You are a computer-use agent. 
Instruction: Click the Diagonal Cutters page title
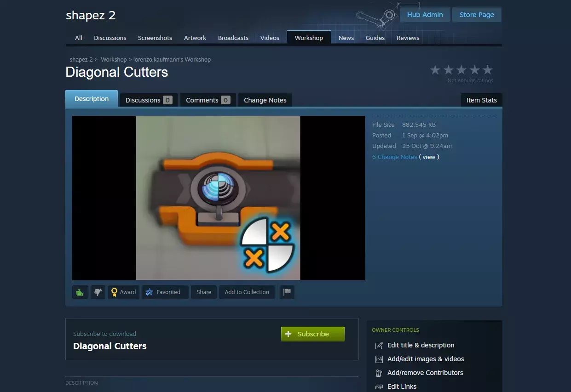coord(117,72)
